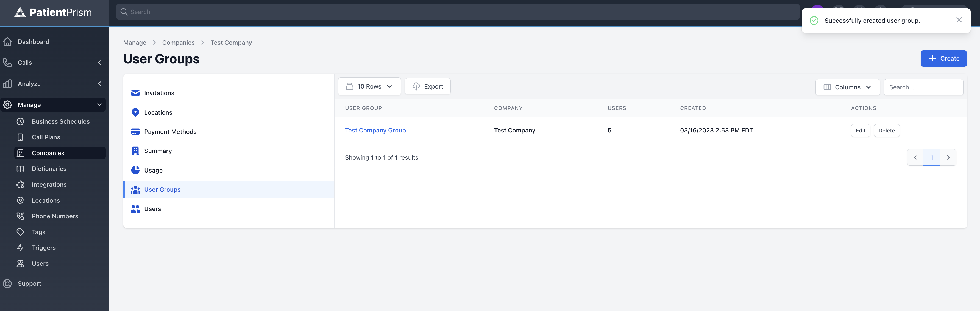Click the Manage gear icon
980x311 pixels.
[7, 105]
